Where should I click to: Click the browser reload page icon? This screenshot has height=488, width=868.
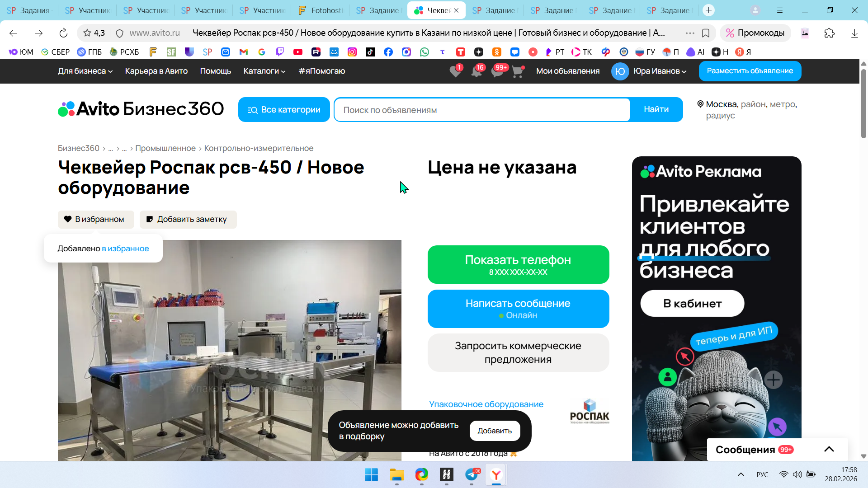pyautogui.click(x=63, y=33)
